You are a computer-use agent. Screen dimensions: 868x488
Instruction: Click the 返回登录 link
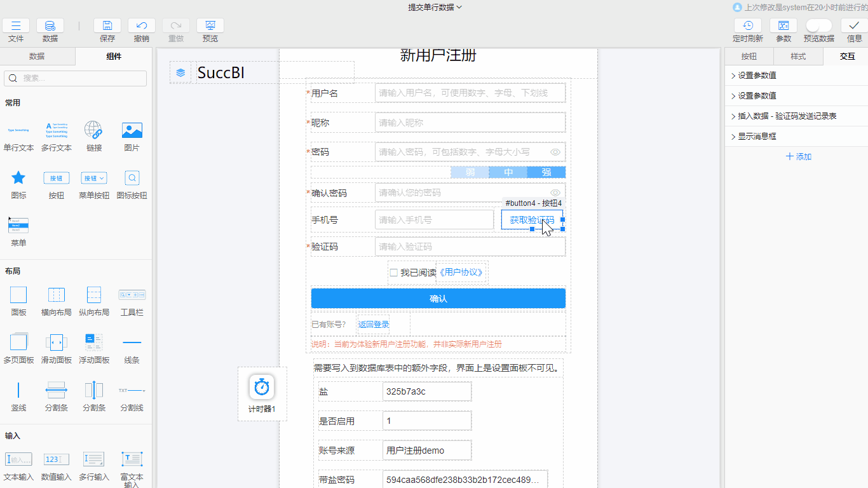pyautogui.click(x=374, y=323)
